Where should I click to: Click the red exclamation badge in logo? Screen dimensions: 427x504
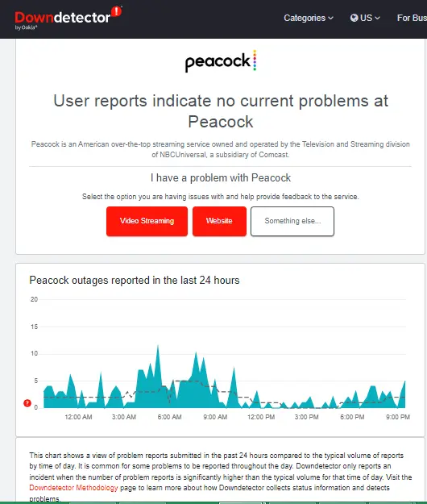click(116, 11)
